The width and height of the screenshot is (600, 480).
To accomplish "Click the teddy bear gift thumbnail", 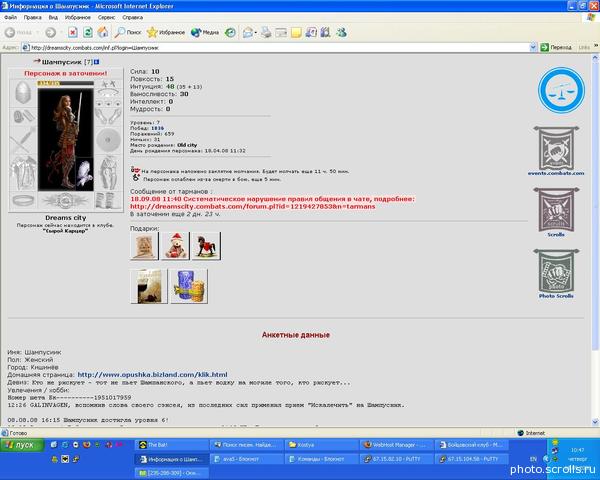I will coord(175,246).
